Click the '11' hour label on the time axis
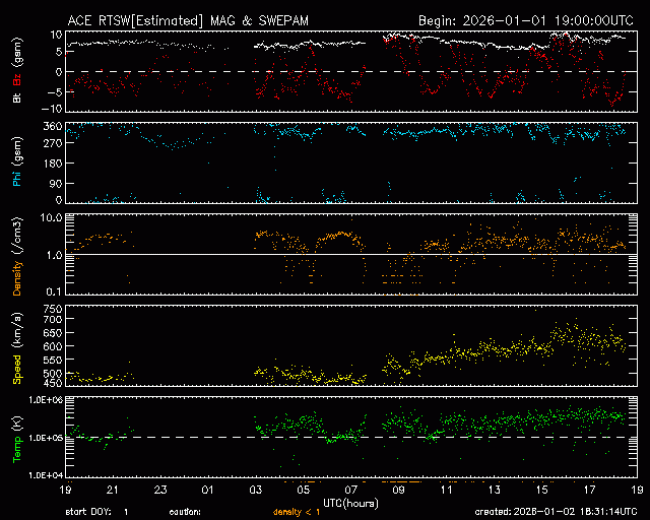 pos(446,490)
